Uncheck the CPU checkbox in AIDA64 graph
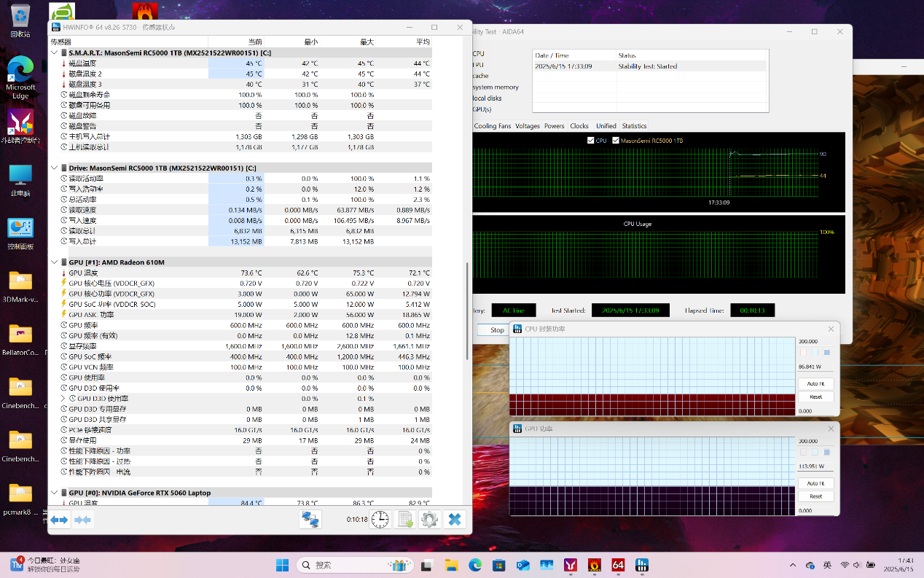Image resolution: width=924 pixels, height=578 pixels. point(590,141)
